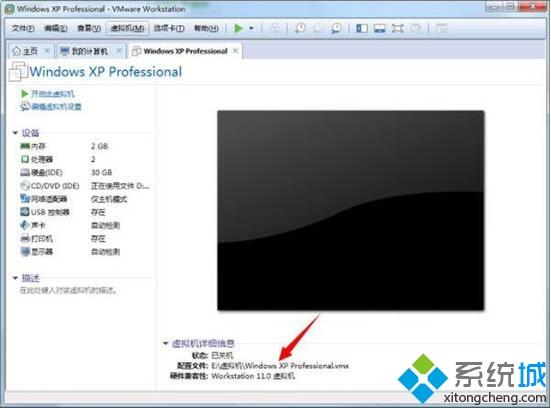Open the 编辑(E) menu
The image size is (551, 408).
56,28
